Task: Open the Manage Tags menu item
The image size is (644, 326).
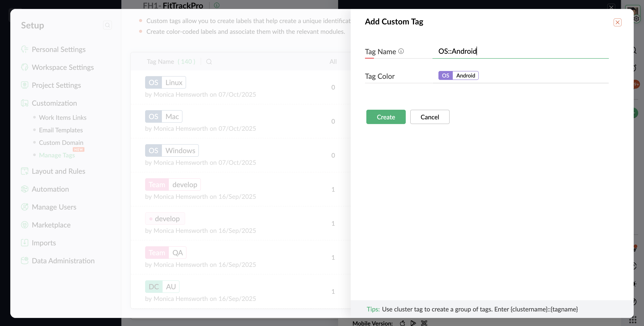Action: coord(57,155)
